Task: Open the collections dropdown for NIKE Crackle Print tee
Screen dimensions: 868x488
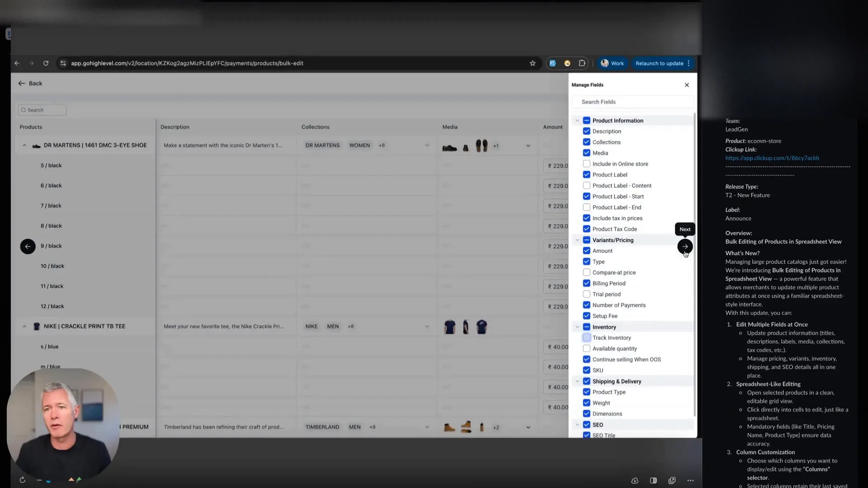Action: pos(427,326)
